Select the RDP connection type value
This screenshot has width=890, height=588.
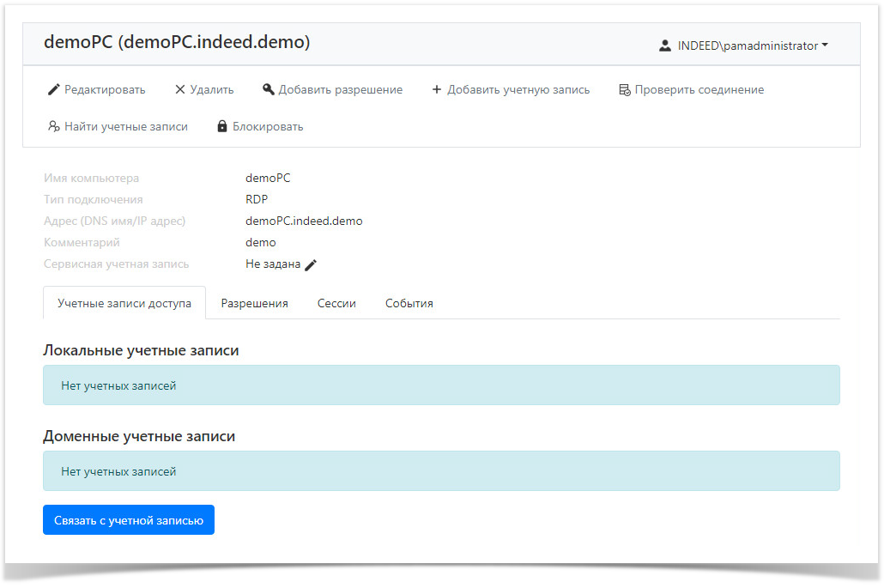click(257, 199)
